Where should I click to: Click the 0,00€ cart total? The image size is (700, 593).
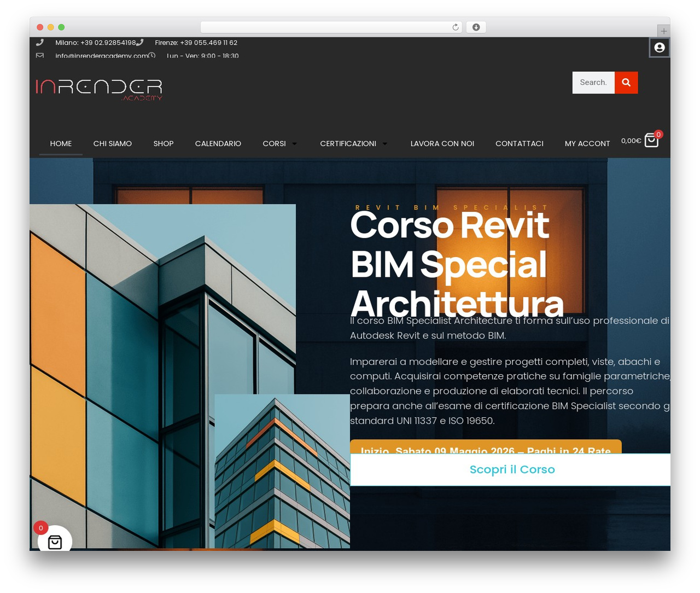coord(631,141)
